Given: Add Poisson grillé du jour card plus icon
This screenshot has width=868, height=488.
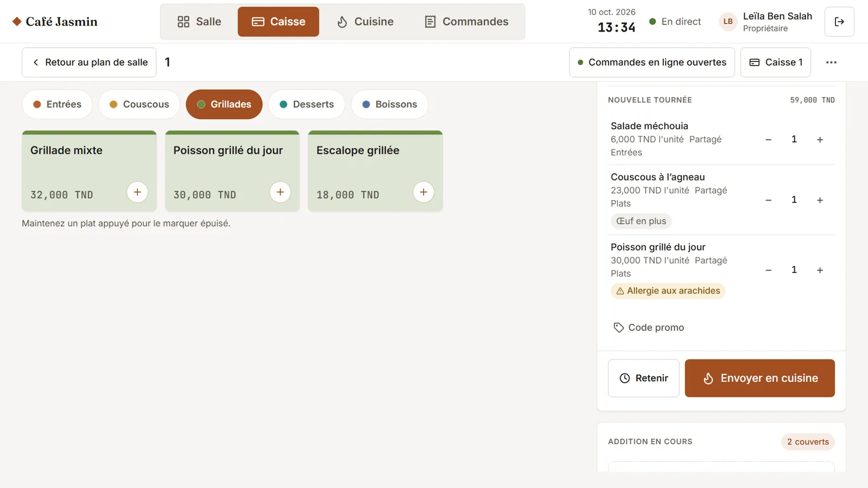Looking at the screenshot, I should click(x=280, y=192).
